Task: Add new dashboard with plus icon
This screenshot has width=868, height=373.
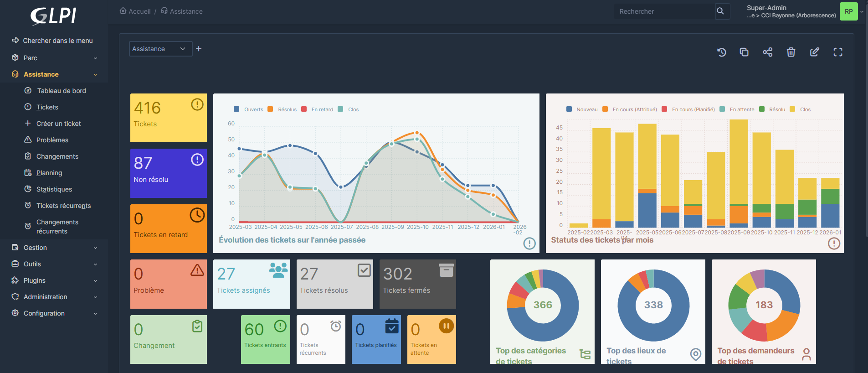Action: click(199, 49)
